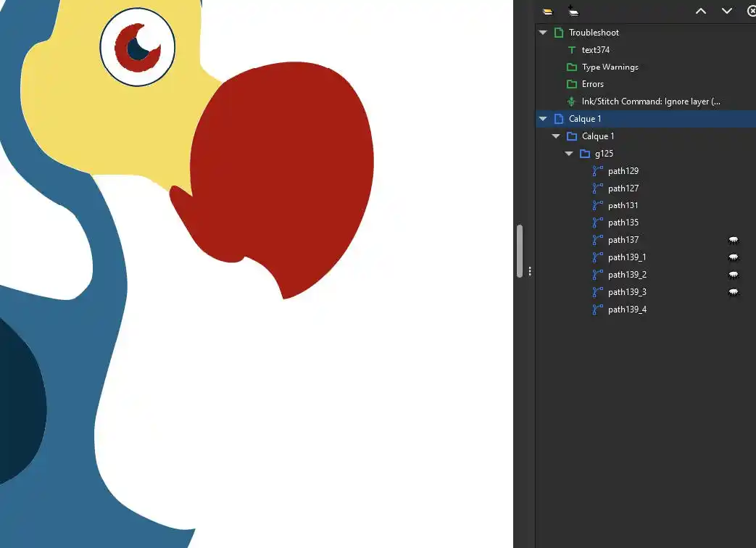Click the path node icon beside path129
The height and width of the screenshot is (548, 756).
tap(598, 171)
